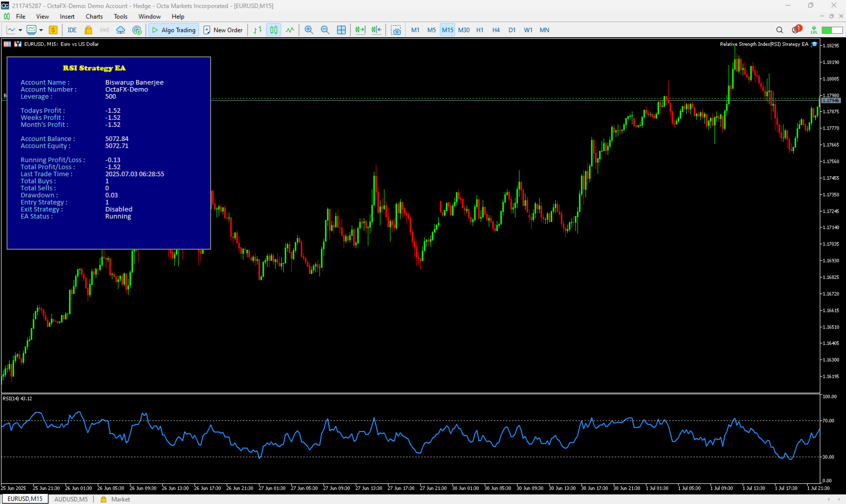Toggle chart shift from right edge
This screenshot has height=504, width=846.
[x=376, y=30]
